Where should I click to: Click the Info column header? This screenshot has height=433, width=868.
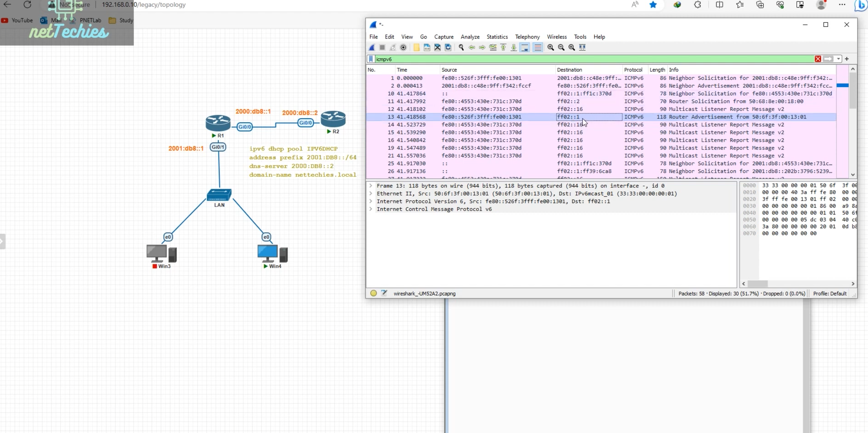click(673, 70)
